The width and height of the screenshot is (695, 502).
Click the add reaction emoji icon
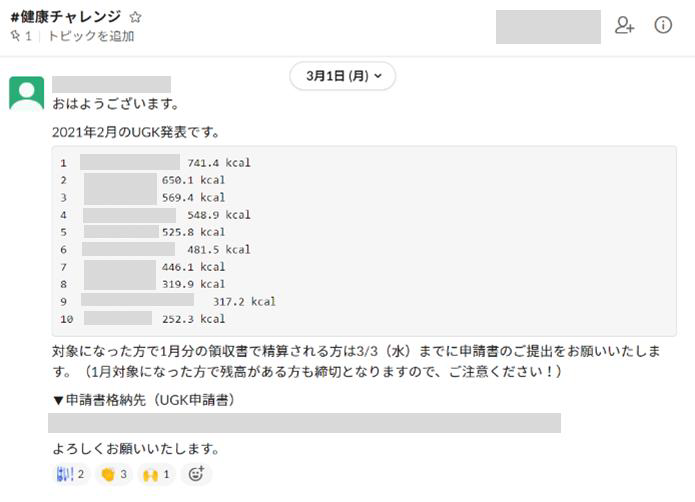pyautogui.click(x=196, y=474)
